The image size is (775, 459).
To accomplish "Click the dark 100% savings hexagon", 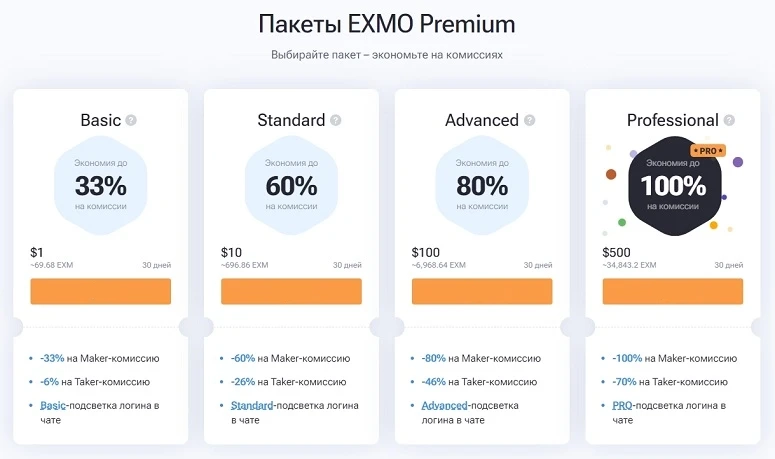I will [x=673, y=185].
